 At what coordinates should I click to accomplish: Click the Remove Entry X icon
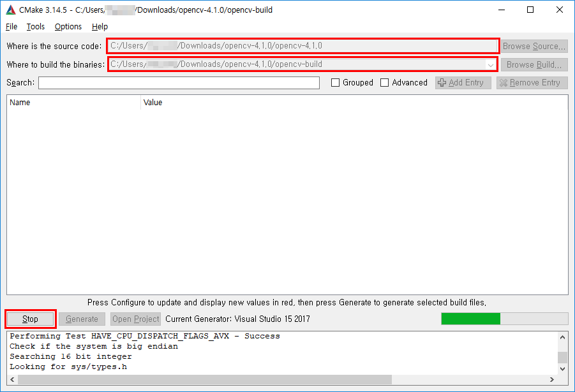click(504, 83)
